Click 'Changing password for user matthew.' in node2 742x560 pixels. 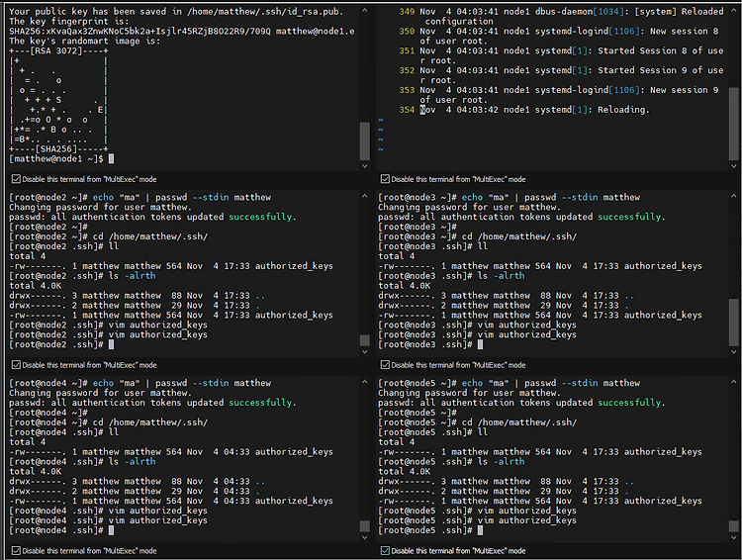tap(100, 208)
